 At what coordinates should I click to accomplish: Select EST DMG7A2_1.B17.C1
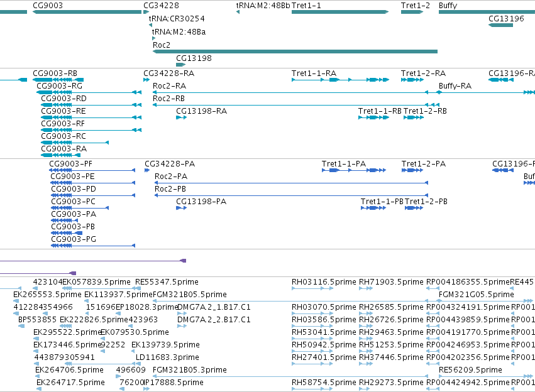[214, 307]
